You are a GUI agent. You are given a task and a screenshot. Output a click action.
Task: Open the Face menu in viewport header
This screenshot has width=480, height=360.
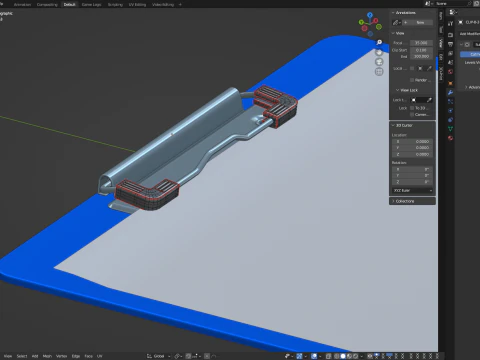[x=88, y=356]
